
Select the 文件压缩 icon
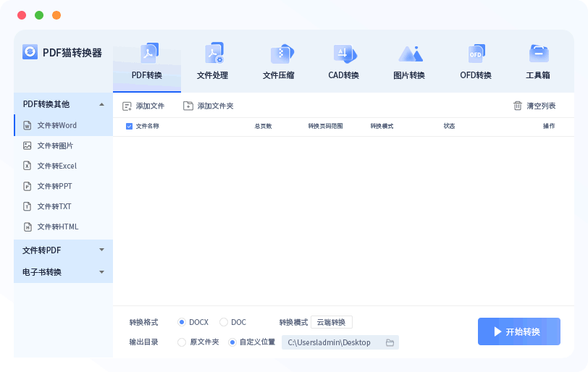click(279, 54)
